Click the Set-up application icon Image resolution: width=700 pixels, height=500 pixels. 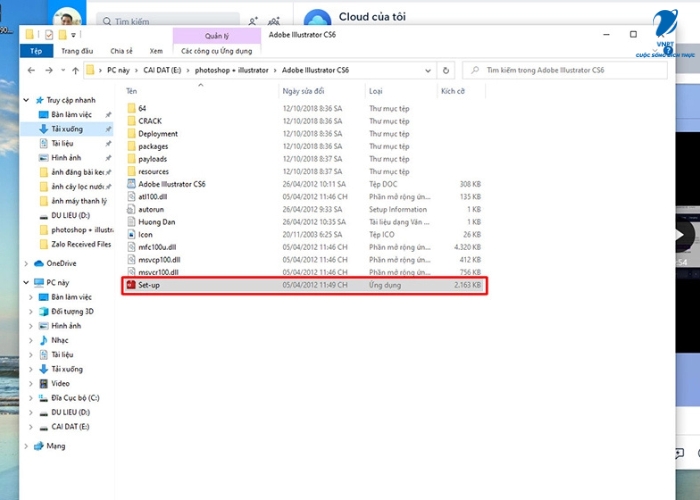coord(130,285)
